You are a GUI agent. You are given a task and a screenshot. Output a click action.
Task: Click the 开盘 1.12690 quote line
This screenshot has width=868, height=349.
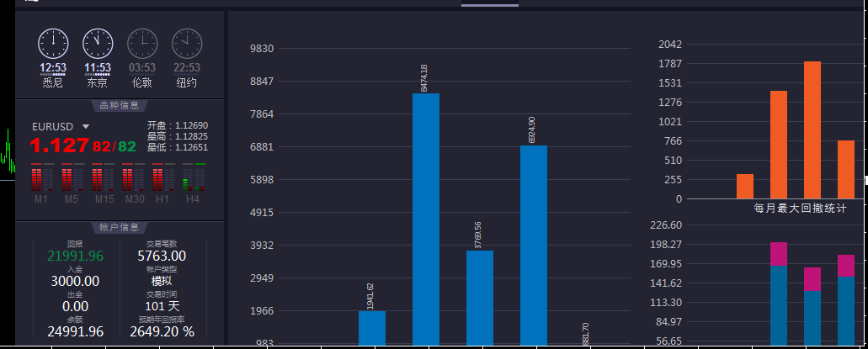point(178,125)
